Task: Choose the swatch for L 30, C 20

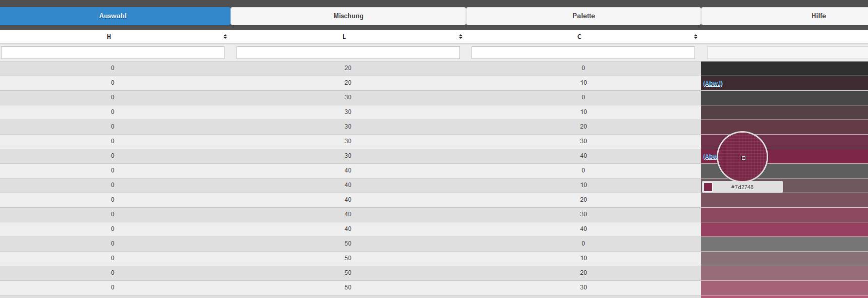Action: tap(784, 127)
